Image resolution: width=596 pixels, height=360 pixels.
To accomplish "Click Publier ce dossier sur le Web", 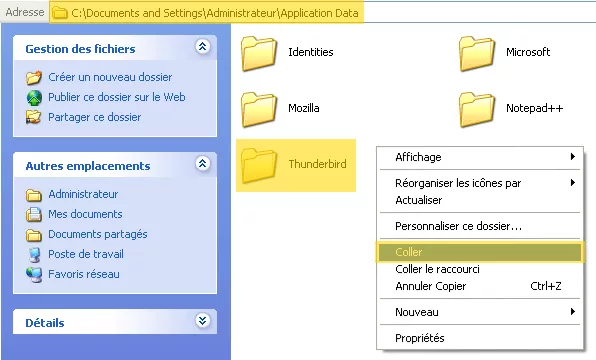I will (117, 97).
